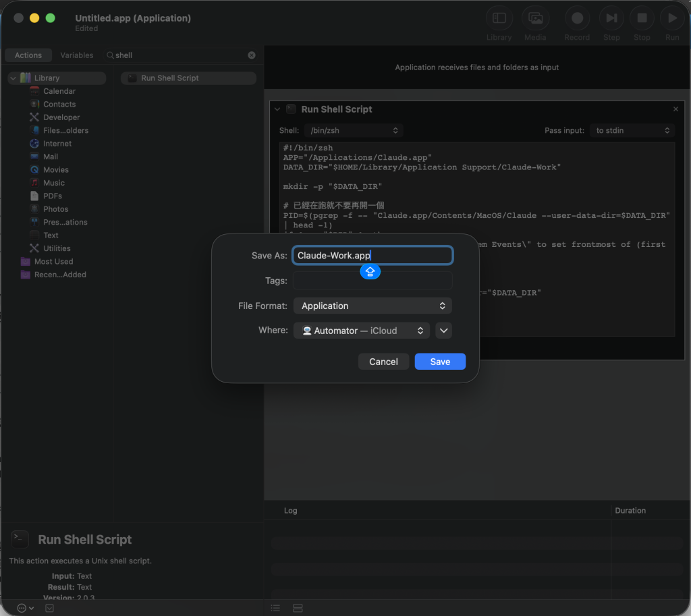Select the Files & Folders category

click(65, 130)
